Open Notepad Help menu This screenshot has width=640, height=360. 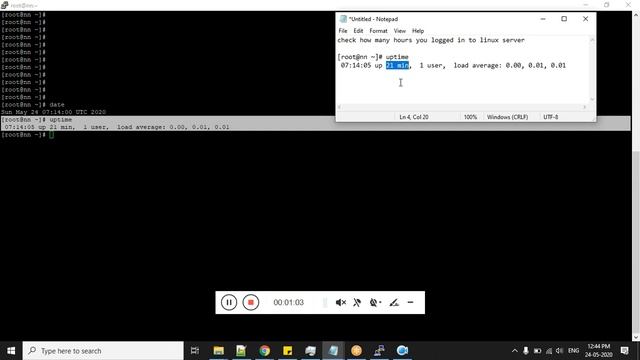click(418, 31)
